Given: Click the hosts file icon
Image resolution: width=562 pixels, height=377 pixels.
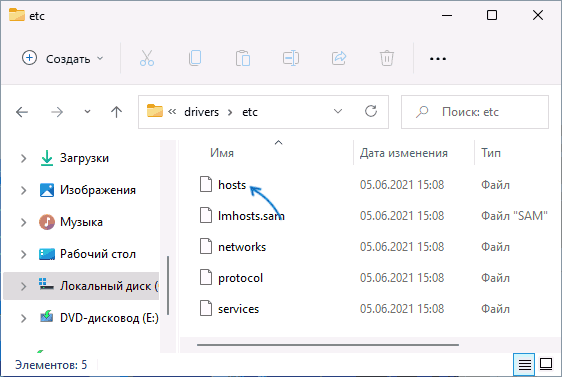Looking at the screenshot, I should pyautogui.click(x=206, y=185).
